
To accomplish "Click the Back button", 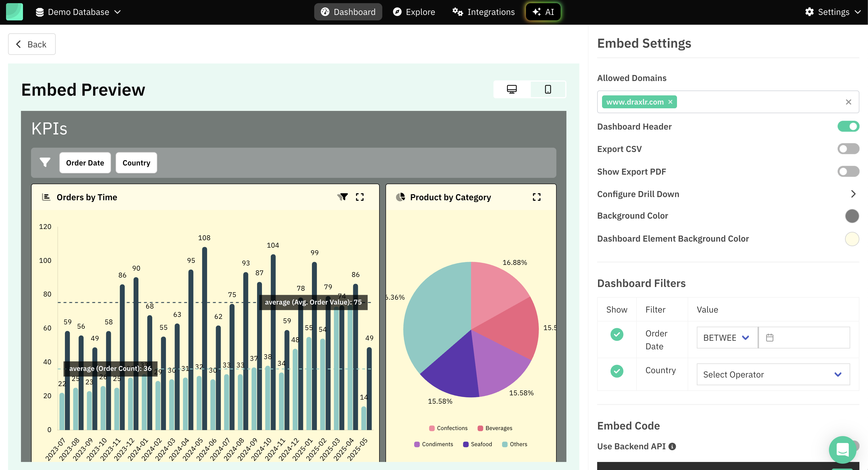I will pyautogui.click(x=32, y=44).
